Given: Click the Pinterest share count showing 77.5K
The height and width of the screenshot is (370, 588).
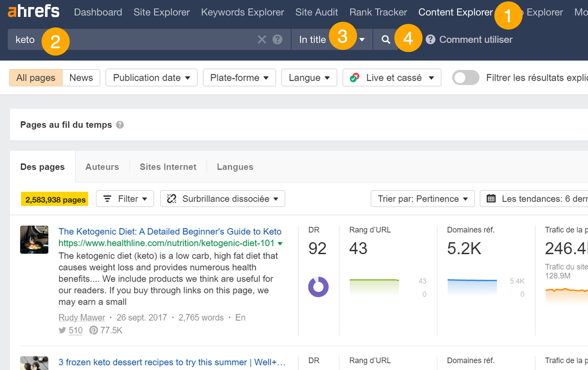Looking at the screenshot, I should (110, 330).
